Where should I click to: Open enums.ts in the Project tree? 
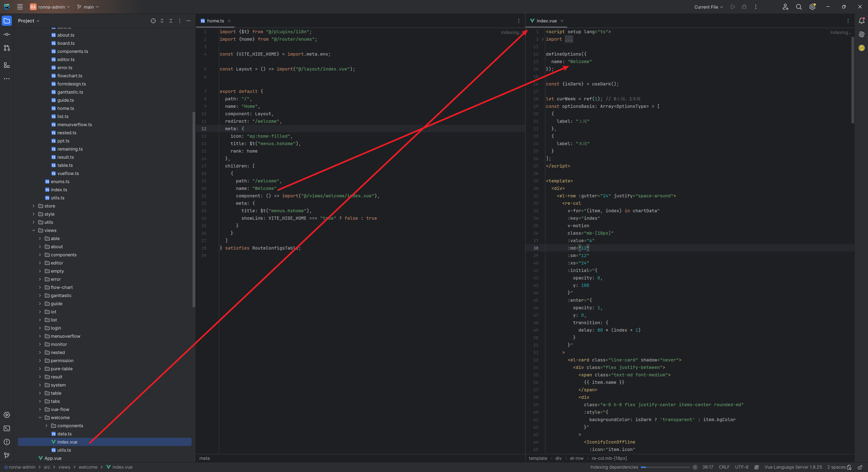tap(60, 182)
